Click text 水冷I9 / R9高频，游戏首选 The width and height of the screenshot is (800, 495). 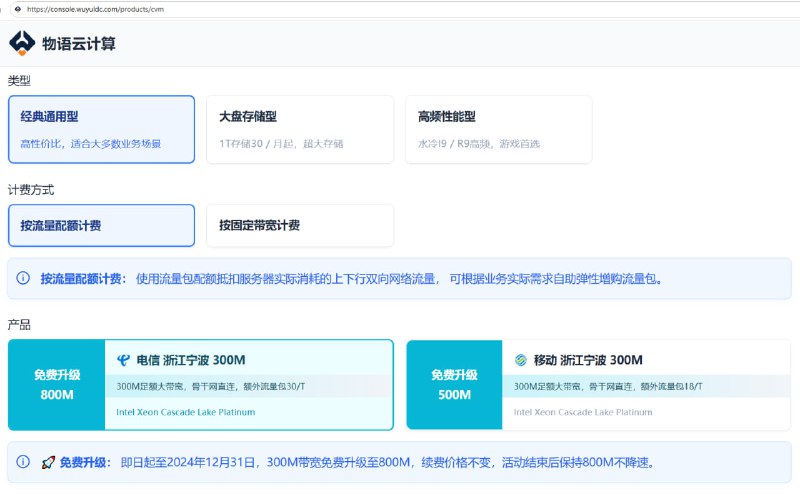(479, 144)
